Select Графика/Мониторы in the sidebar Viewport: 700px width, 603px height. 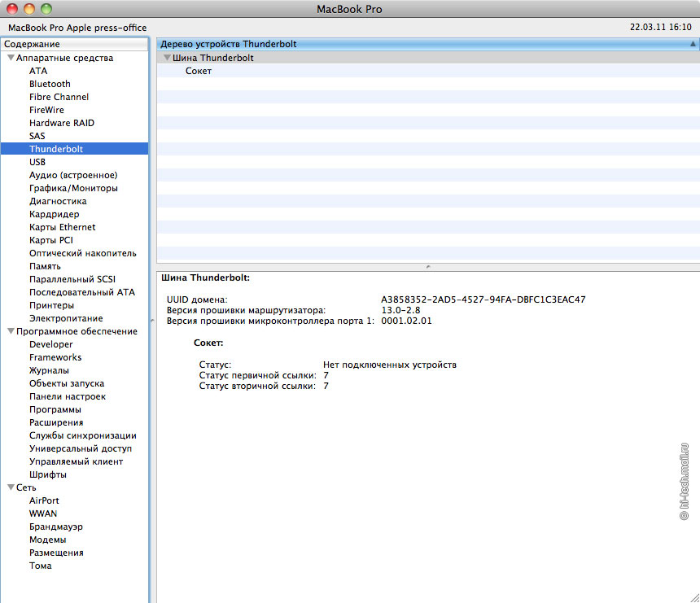pyautogui.click(x=73, y=188)
